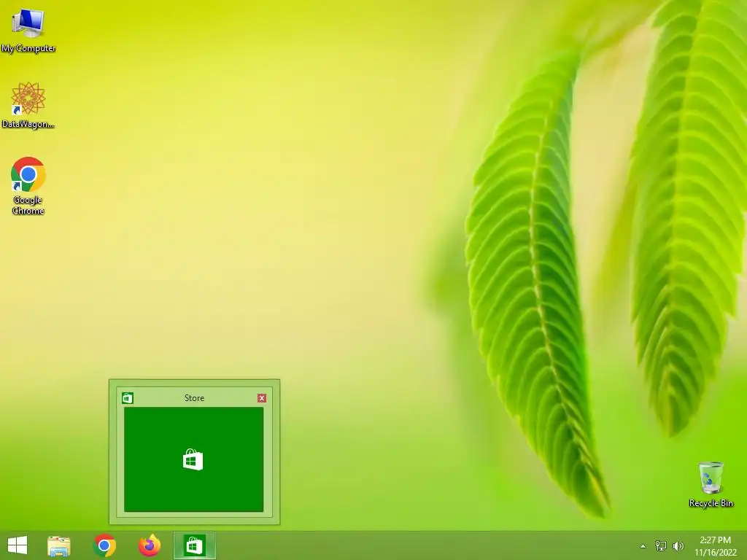
Task: Open the Store window preview thumbnail
Action: click(x=194, y=459)
